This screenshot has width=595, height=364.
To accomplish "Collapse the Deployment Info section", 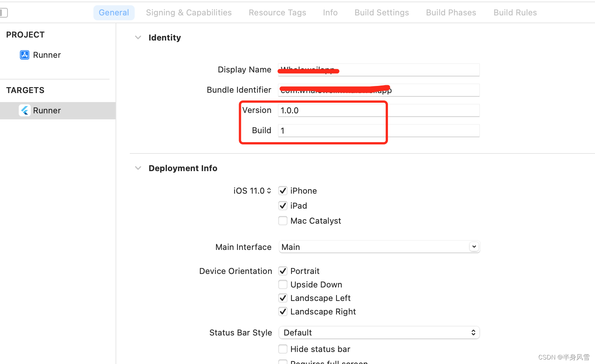I will tap(138, 168).
